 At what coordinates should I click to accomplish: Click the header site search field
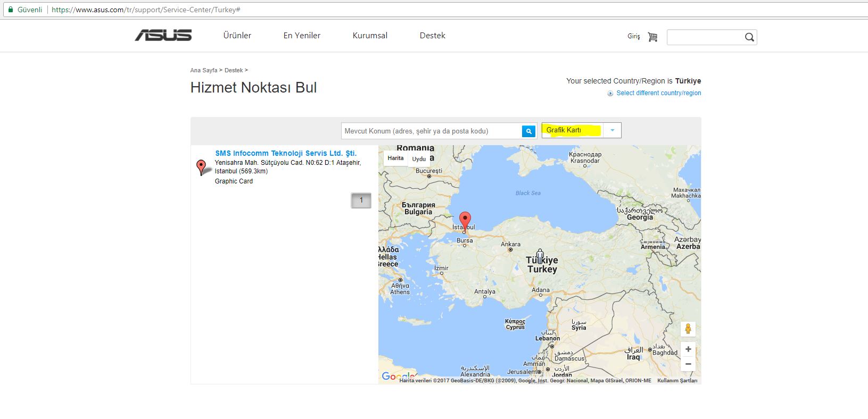[705, 37]
